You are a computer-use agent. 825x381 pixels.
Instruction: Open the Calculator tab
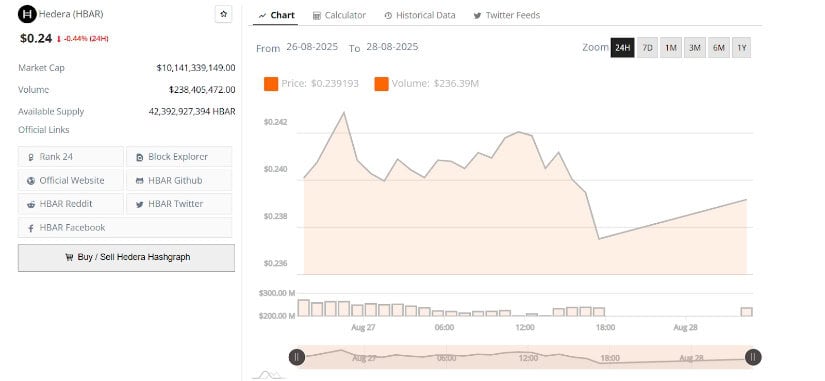click(339, 15)
